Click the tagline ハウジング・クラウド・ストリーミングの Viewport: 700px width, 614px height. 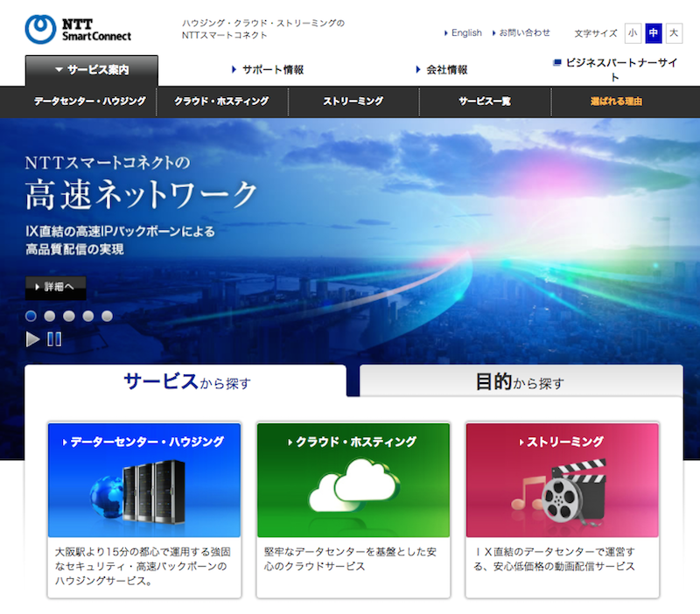pyautogui.click(x=263, y=24)
